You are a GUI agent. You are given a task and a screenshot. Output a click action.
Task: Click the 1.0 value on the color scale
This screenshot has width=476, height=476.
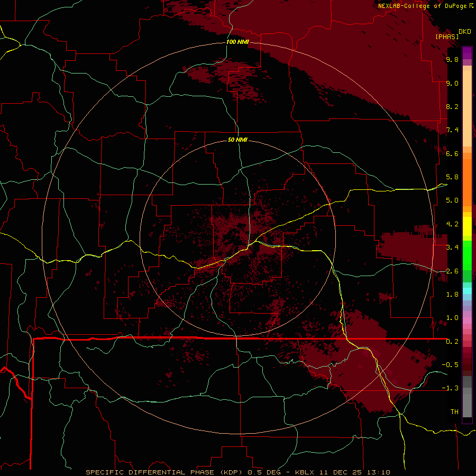(452, 318)
